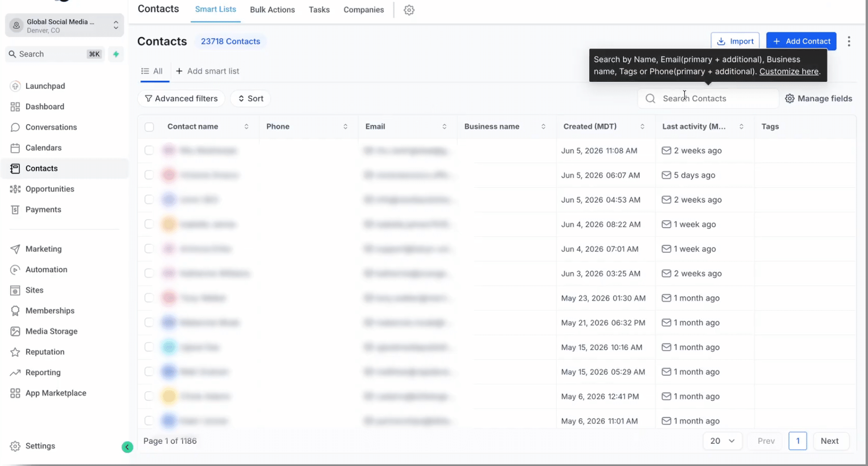
Task: Sort by the Created (MDT) column arrows
Action: (x=643, y=127)
